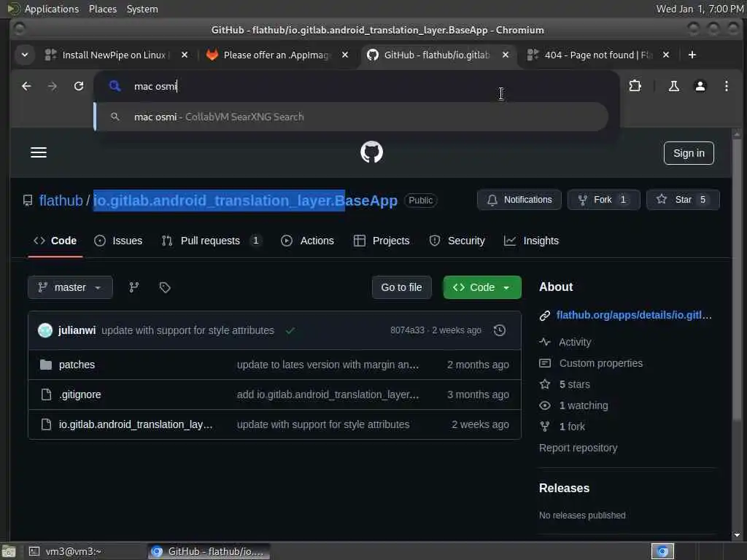View branches via the branch icon
The image size is (747, 560).
134,287
